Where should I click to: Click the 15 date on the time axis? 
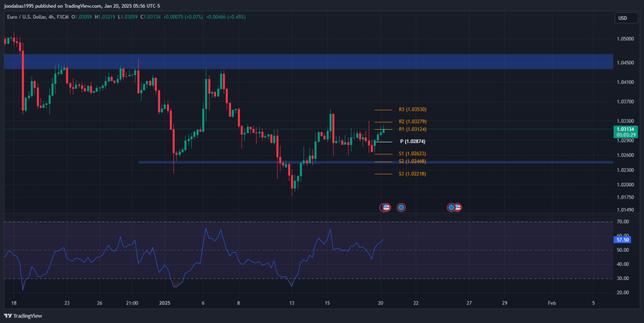[328, 303]
